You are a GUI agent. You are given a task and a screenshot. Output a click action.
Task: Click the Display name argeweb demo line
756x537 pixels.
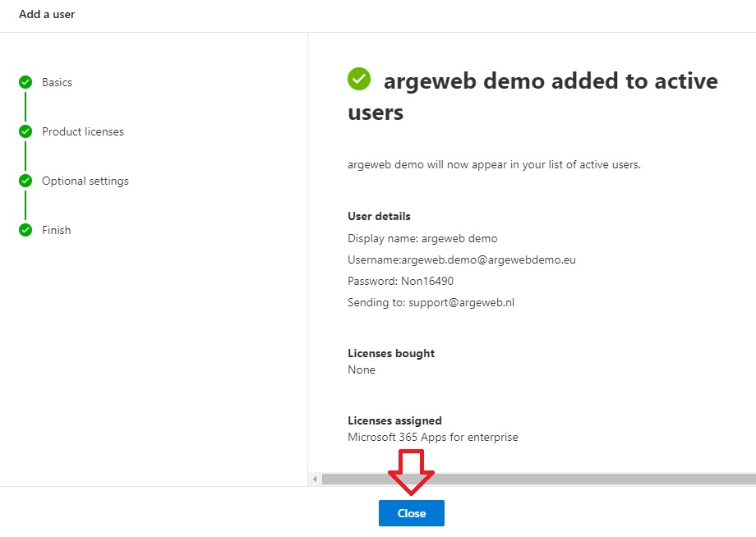click(422, 238)
